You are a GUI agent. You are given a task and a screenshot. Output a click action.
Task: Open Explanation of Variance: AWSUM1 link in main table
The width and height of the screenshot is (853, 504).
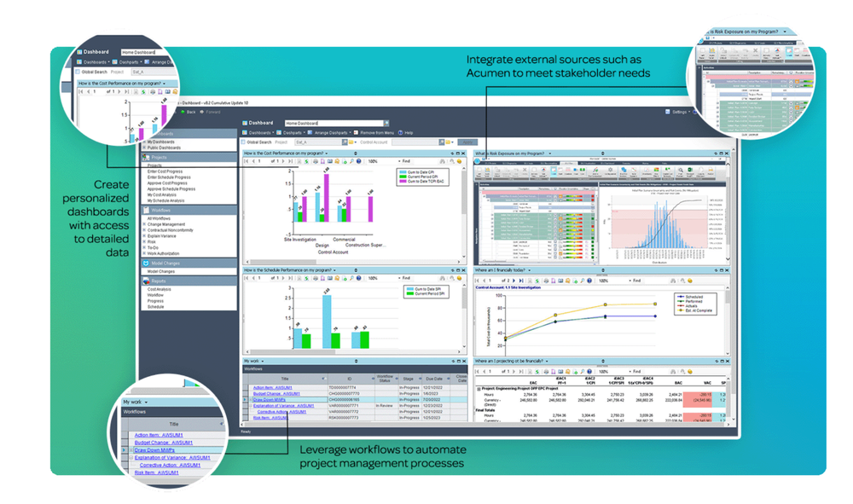tap(283, 406)
